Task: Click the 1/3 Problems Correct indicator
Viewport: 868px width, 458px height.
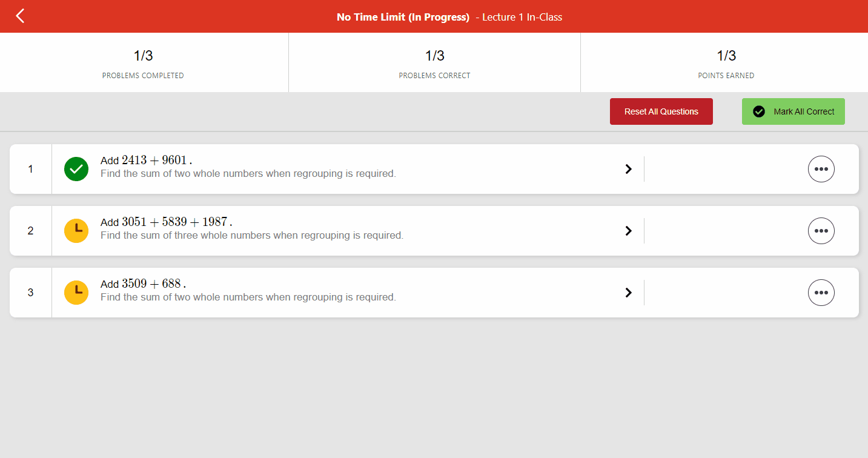Action: click(434, 62)
